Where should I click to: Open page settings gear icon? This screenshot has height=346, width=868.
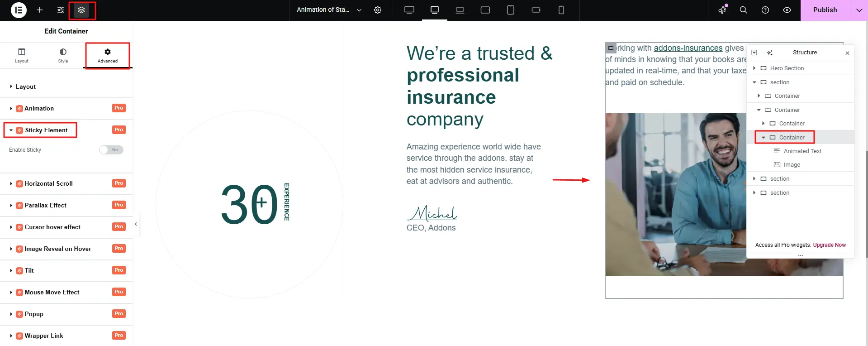tap(378, 10)
